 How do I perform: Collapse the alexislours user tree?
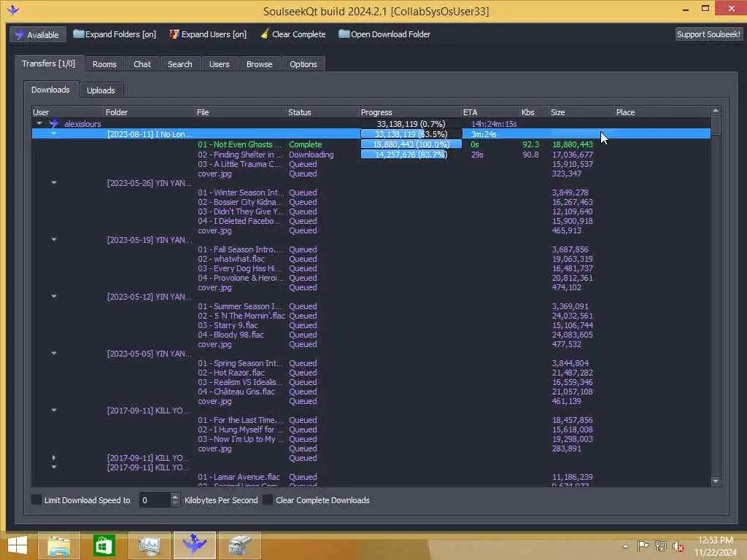tap(39, 124)
